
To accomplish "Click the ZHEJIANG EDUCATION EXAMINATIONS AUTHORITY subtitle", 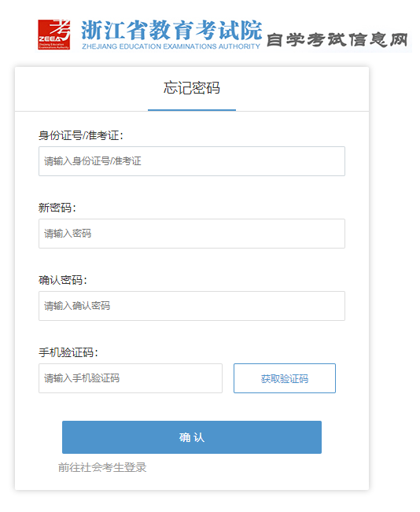I will click(x=171, y=46).
